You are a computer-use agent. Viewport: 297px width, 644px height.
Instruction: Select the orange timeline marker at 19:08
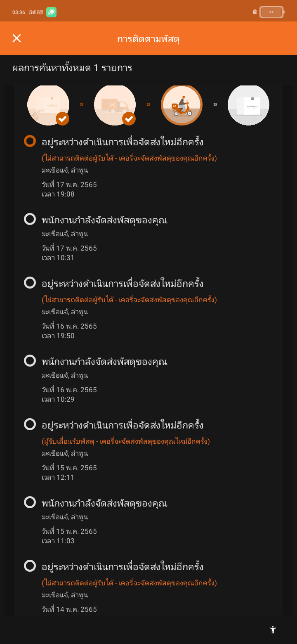[30, 141]
